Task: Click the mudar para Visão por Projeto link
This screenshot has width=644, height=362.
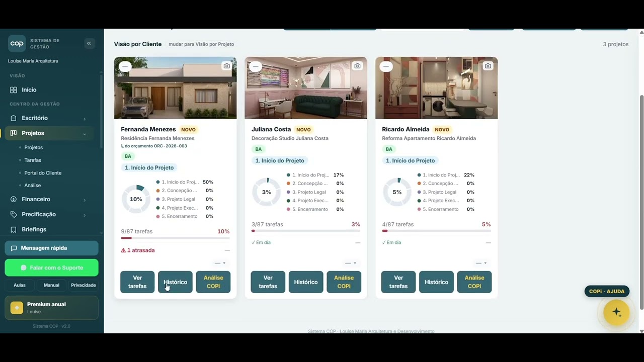Action: point(201,44)
